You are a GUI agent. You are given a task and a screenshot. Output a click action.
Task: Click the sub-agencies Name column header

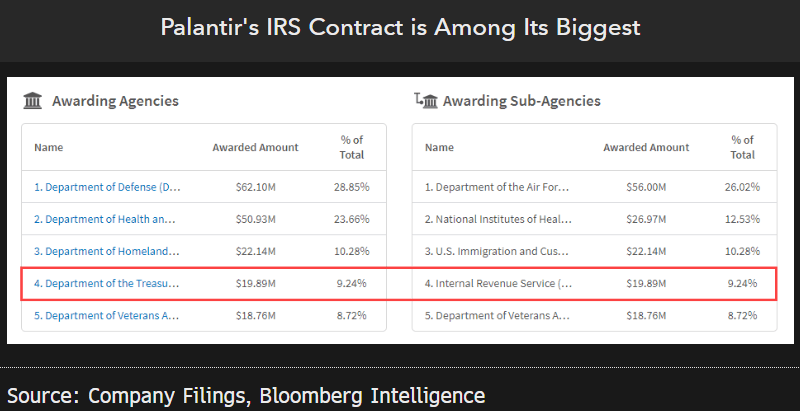pos(439,148)
